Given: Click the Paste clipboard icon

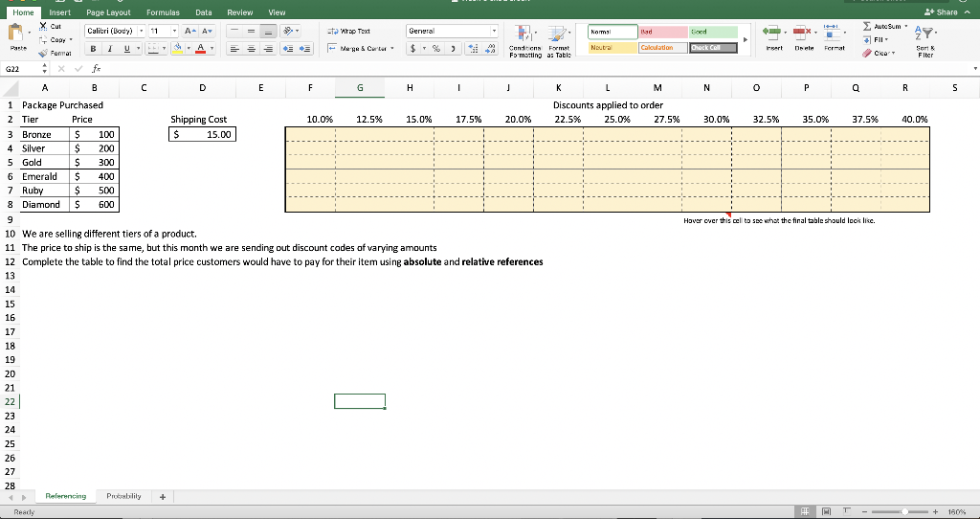Looking at the screenshot, I should coord(17,34).
